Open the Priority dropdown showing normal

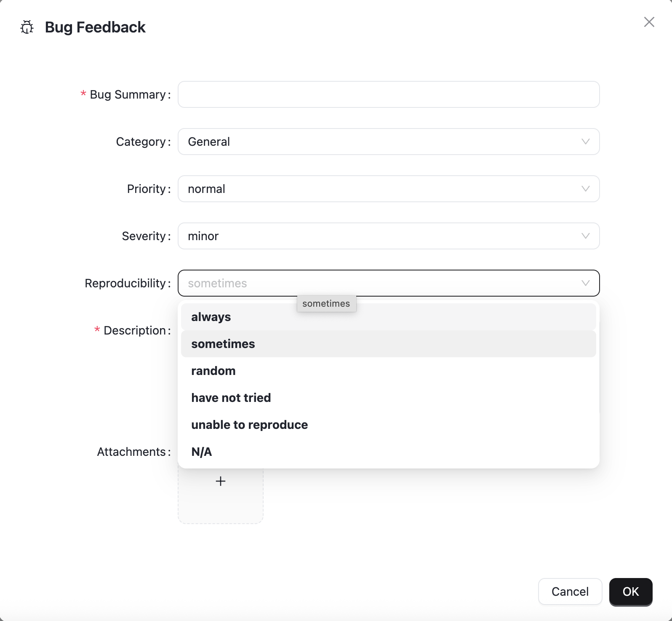[379, 189]
